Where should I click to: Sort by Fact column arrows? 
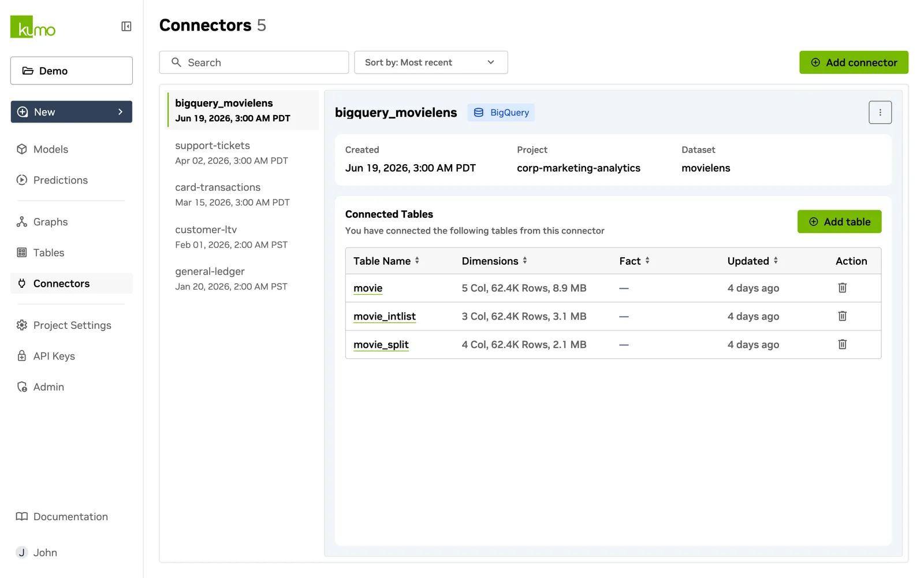click(647, 261)
